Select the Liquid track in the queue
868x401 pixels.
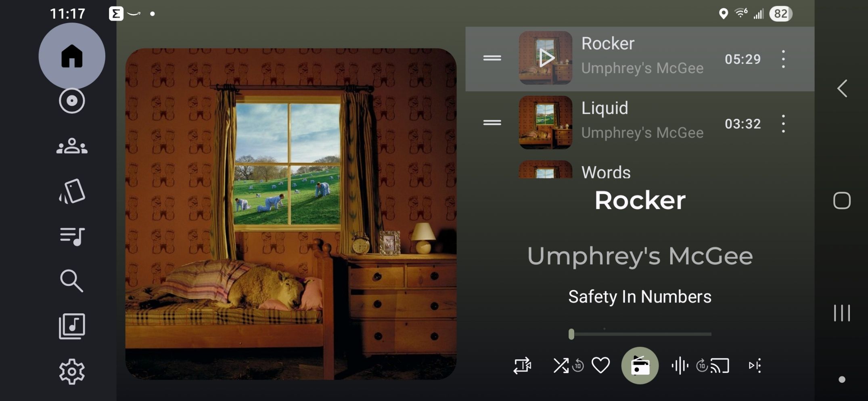(640, 123)
